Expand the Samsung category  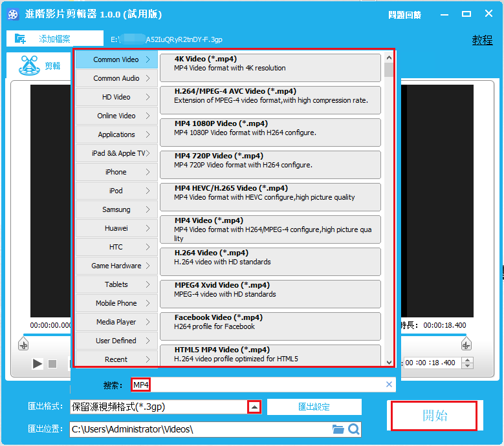116,209
